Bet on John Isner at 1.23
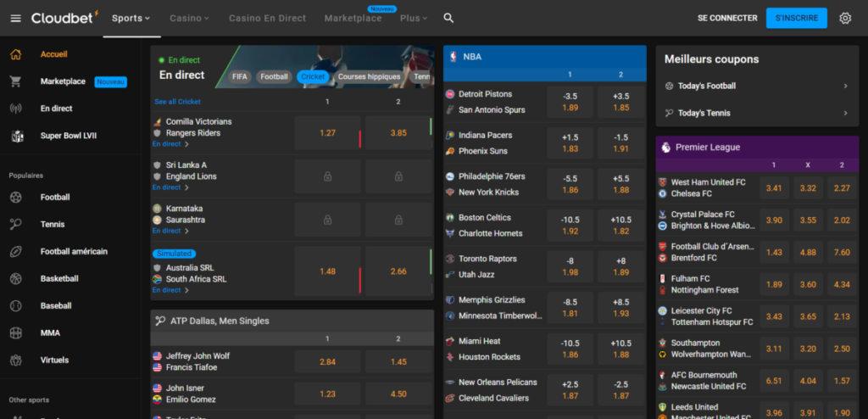This screenshot has width=868, height=419. [x=327, y=394]
